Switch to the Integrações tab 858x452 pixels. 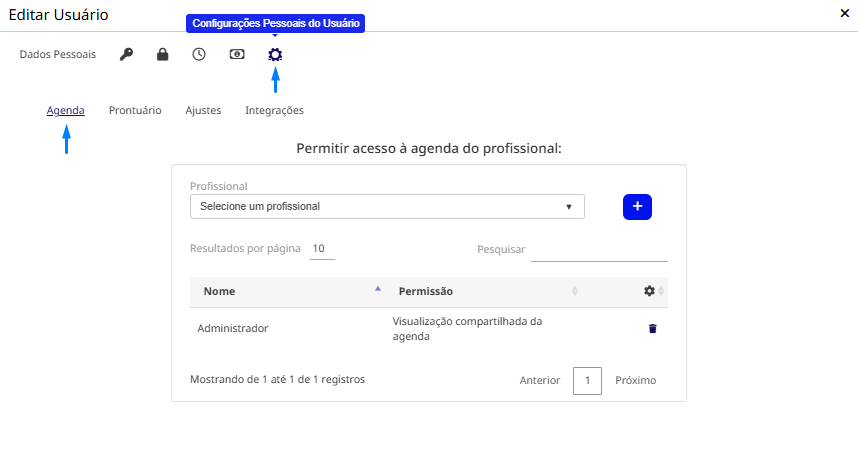274,111
